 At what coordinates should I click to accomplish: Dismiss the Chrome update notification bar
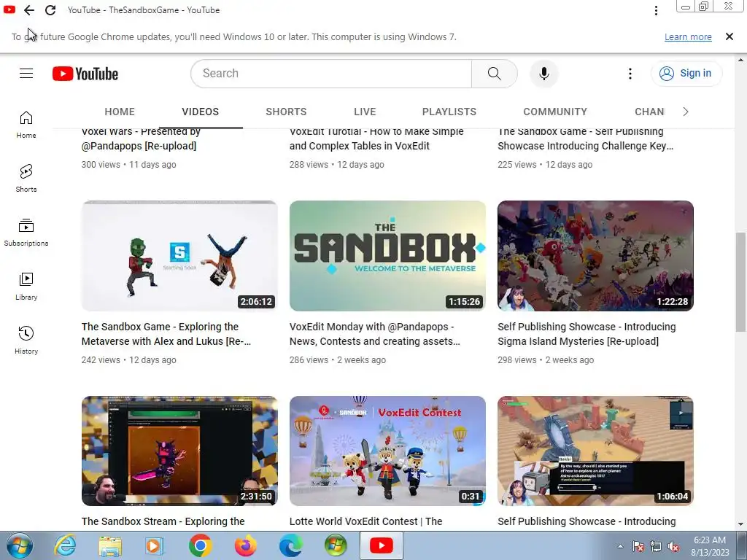pos(729,36)
